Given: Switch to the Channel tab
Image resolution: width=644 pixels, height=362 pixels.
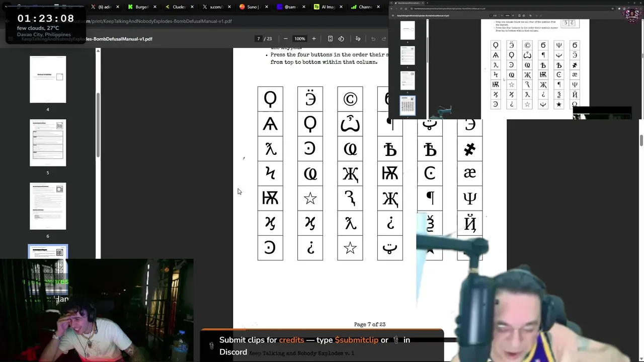Looking at the screenshot, I should click(x=364, y=7).
